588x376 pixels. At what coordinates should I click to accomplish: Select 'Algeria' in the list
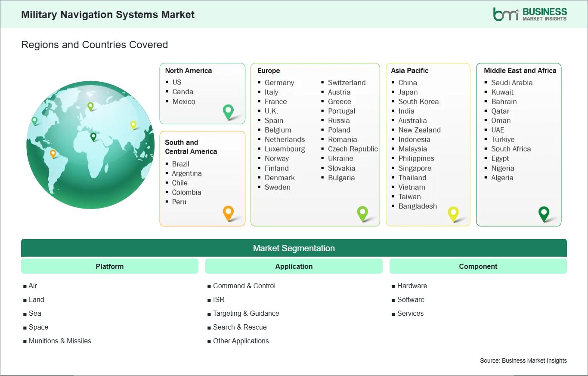(502, 178)
